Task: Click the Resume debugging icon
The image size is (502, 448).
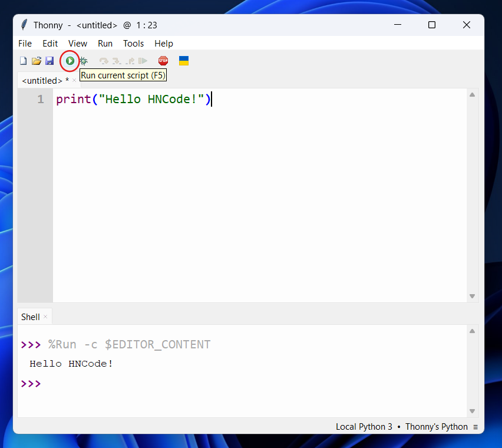Action: click(x=143, y=61)
